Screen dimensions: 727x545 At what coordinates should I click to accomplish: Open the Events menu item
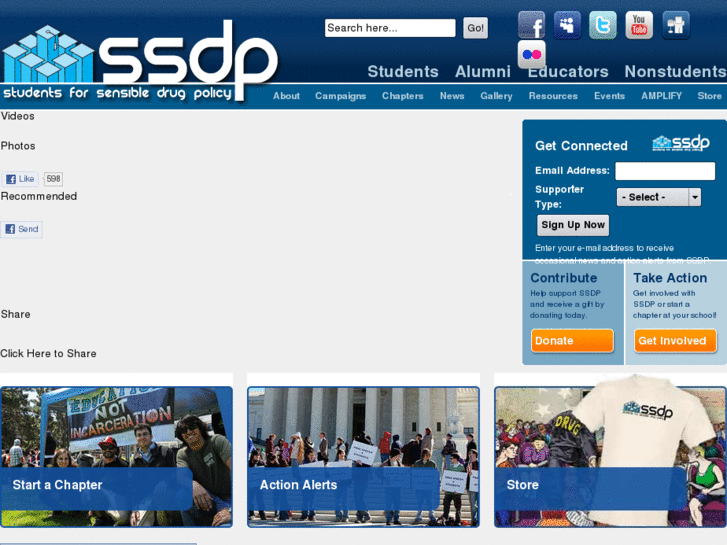[x=609, y=96]
